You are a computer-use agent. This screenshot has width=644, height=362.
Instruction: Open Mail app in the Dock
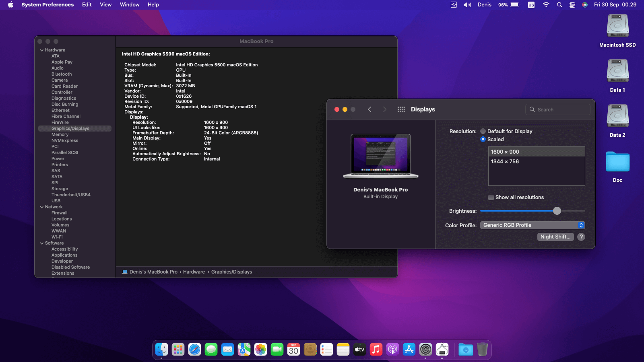coord(228,350)
